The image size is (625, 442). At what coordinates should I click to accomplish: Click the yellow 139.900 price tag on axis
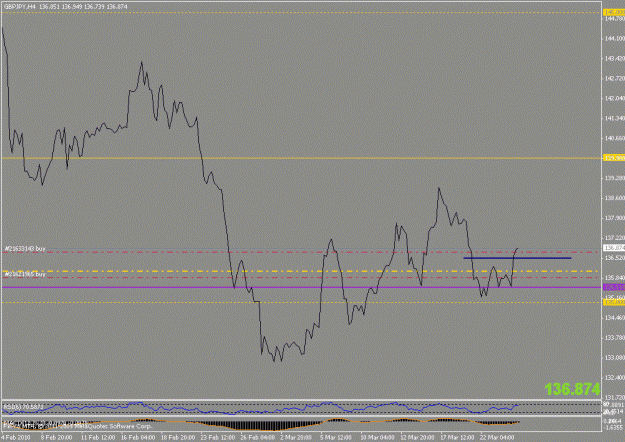coord(614,158)
